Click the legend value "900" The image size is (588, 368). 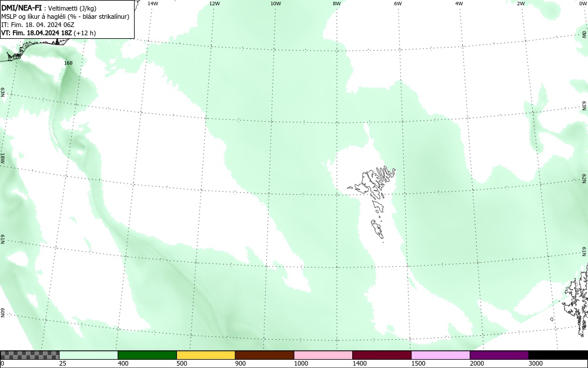coord(240,363)
